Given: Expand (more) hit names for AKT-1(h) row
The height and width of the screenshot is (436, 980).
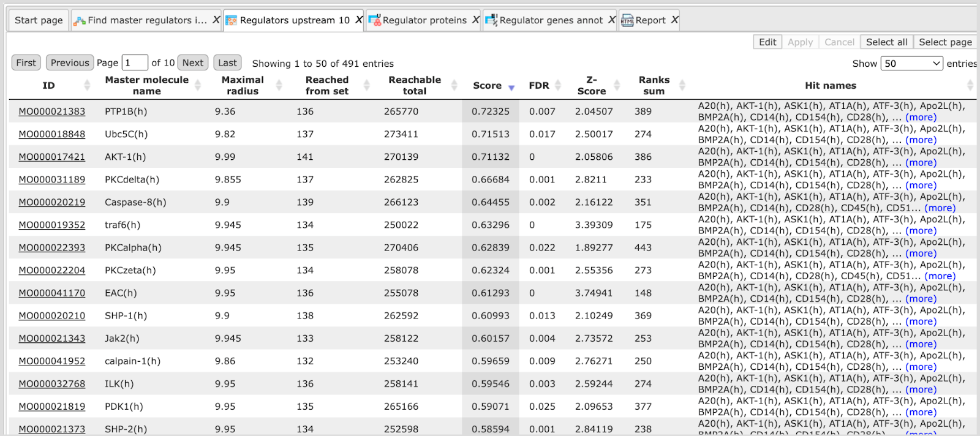Looking at the screenshot, I should (921, 162).
